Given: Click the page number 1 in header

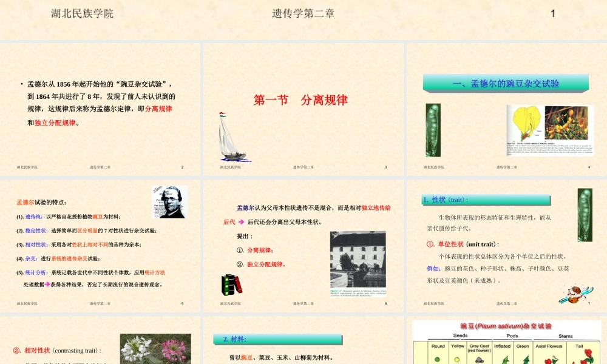Looking at the screenshot, I should pos(553,13).
